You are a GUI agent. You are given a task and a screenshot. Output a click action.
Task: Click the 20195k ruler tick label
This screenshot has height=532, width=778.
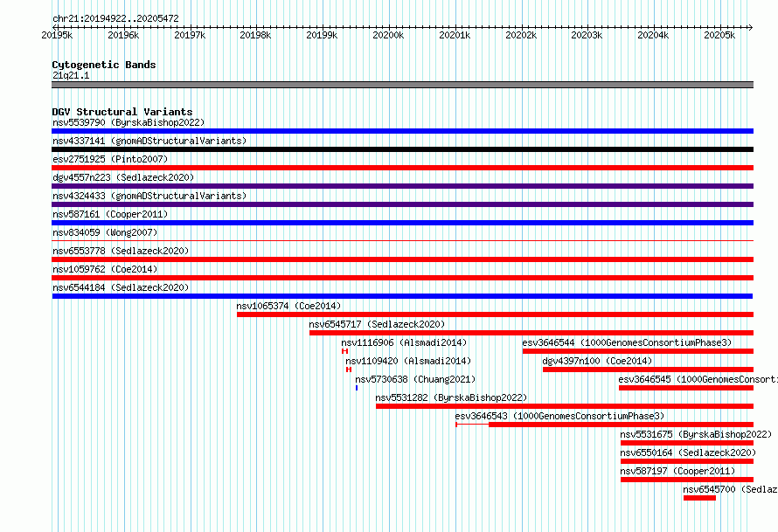[57, 35]
